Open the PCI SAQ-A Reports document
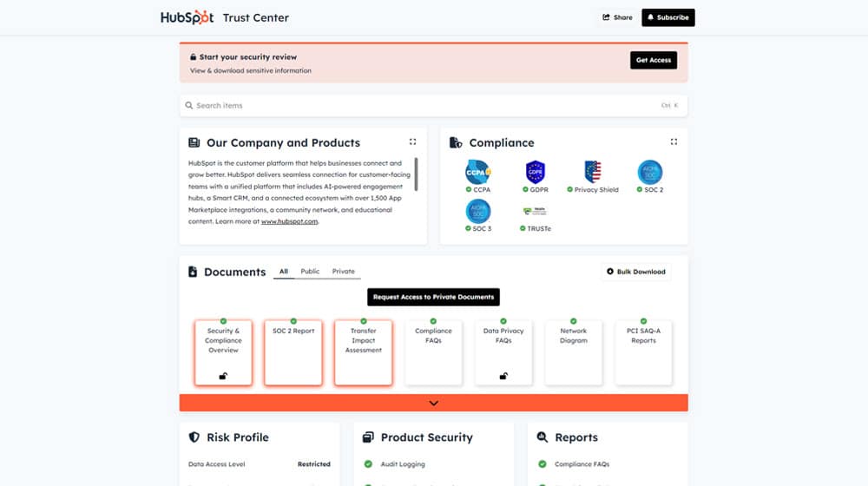The height and width of the screenshot is (486, 868). [x=643, y=352]
